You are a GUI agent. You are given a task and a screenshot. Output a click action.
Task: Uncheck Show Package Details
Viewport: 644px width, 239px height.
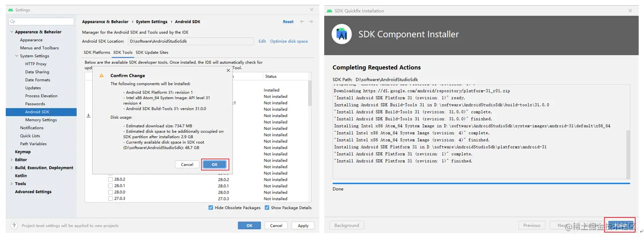click(x=267, y=207)
